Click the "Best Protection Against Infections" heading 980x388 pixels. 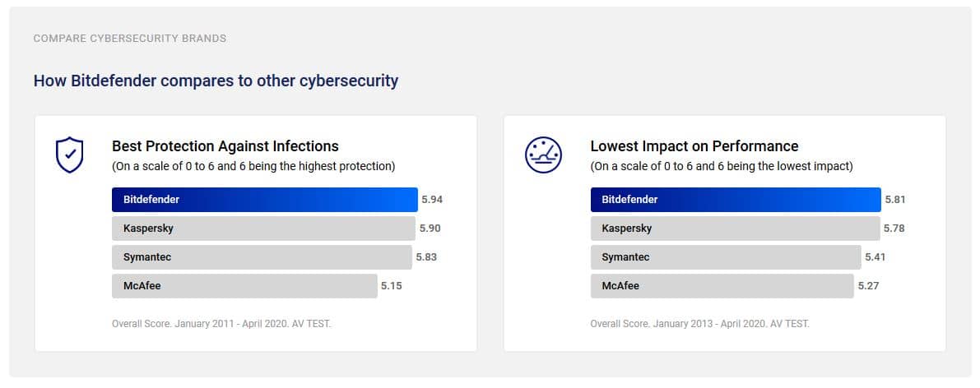[225, 146]
